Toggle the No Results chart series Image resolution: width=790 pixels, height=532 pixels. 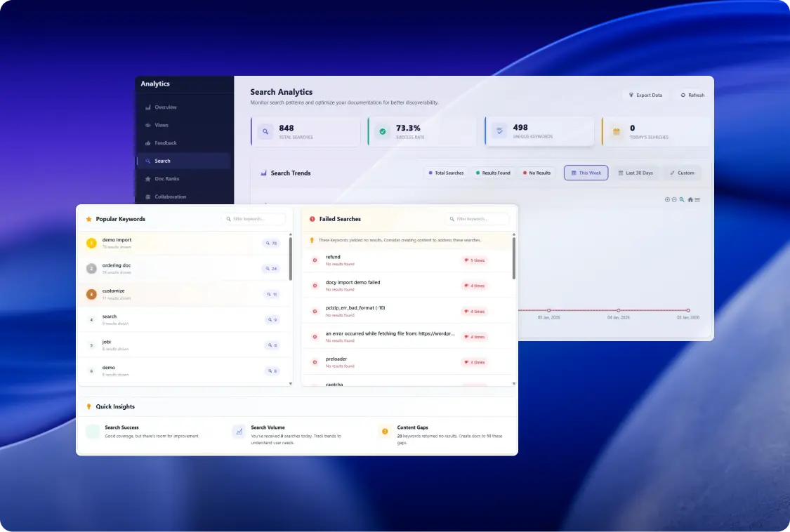(537, 173)
